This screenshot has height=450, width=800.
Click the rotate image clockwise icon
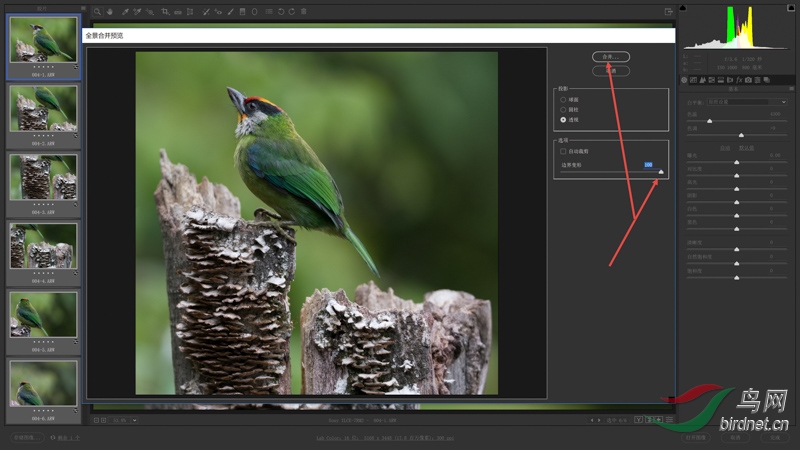[291, 12]
